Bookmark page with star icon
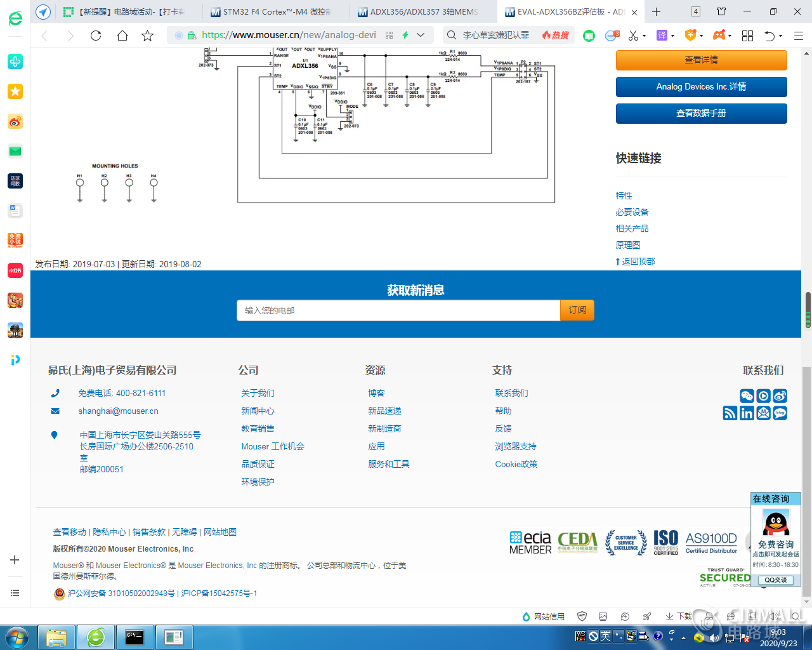The height and width of the screenshot is (650, 812). click(147, 36)
